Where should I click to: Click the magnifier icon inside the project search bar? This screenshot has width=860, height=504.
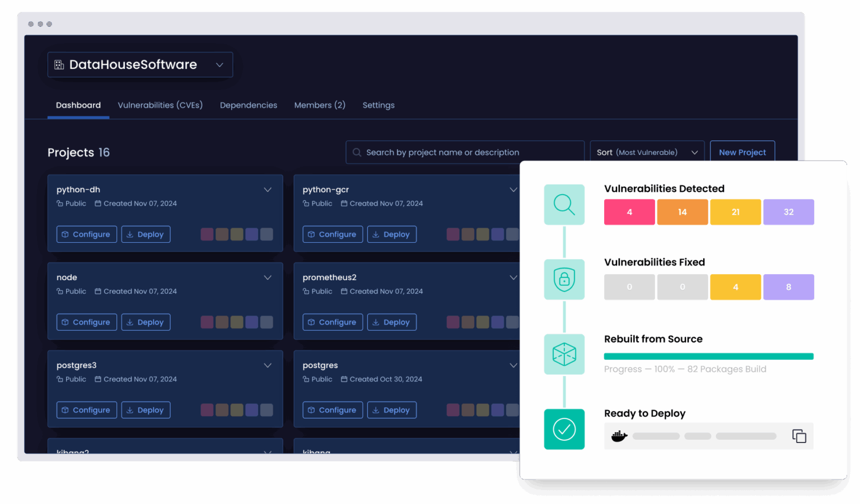[x=357, y=152]
